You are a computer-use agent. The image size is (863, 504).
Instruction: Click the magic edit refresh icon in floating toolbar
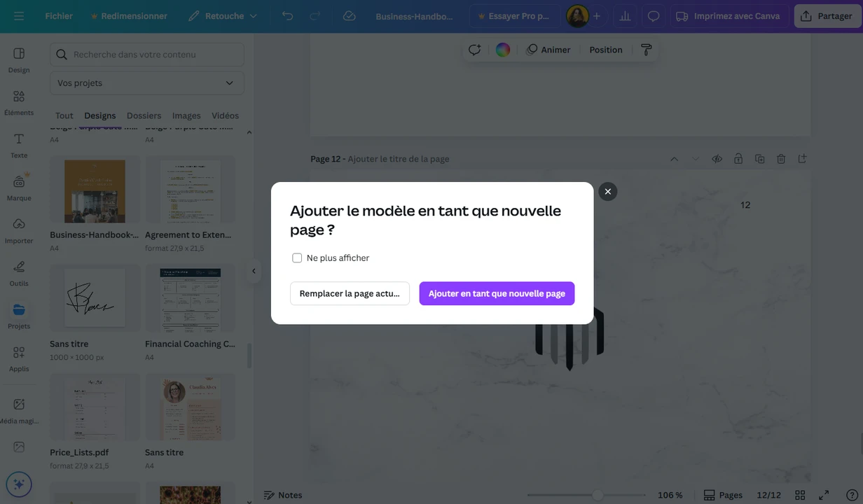click(x=475, y=50)
